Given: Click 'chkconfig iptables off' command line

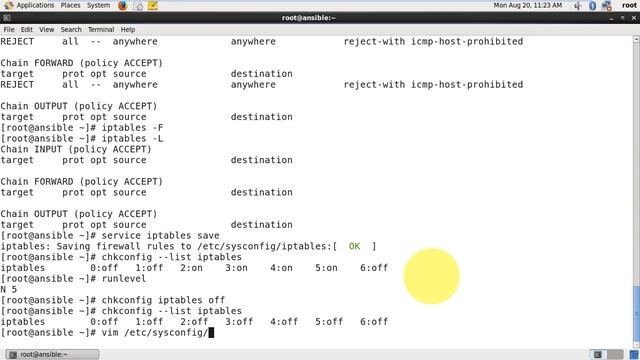Looking at the screenshot, I should coord(163,300).
